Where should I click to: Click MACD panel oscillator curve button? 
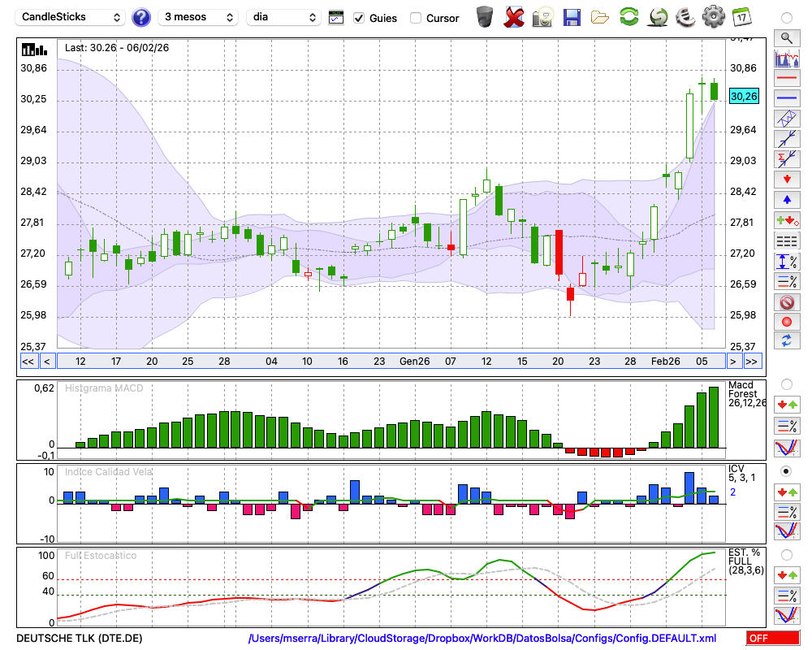click(787, 448)
